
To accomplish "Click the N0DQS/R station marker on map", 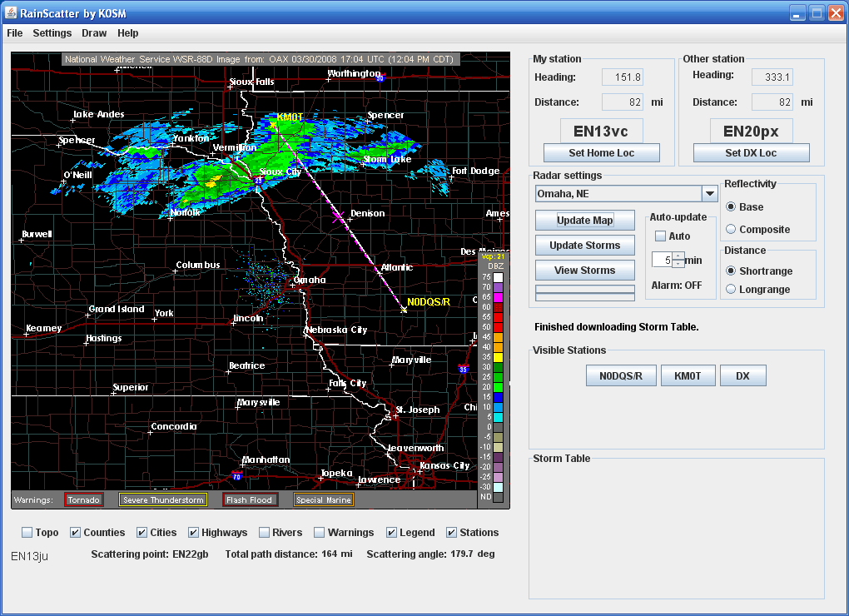I will tap(405, 310).
